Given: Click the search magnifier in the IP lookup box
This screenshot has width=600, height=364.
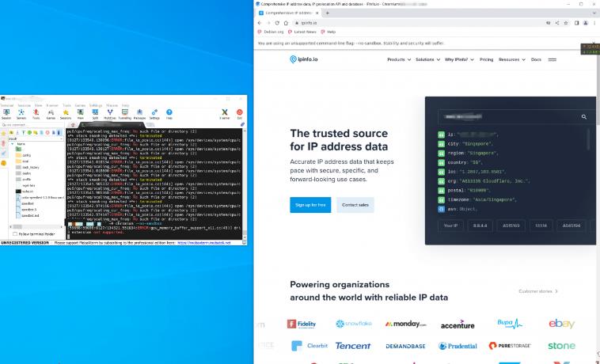Looking at the screenshot, I should (x=584, y=117).
